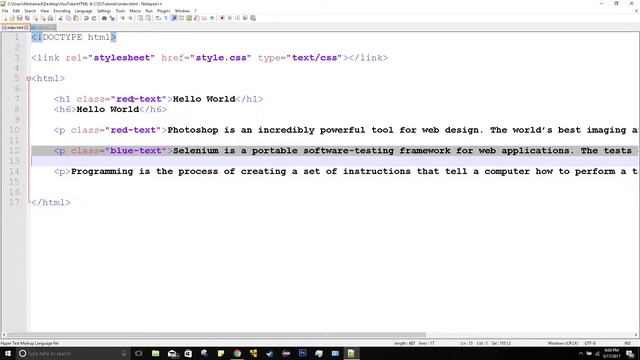This screenshot has height=360, width=640.
Task: Click the left arrow of horizontal scrollbar
Action: pos(4,335)
